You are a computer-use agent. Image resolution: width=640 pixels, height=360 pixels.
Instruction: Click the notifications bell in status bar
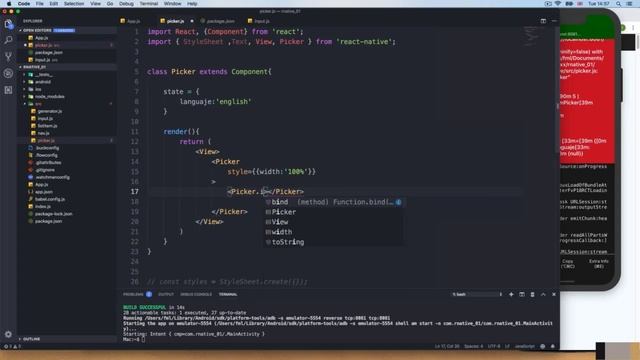point(553,346)
